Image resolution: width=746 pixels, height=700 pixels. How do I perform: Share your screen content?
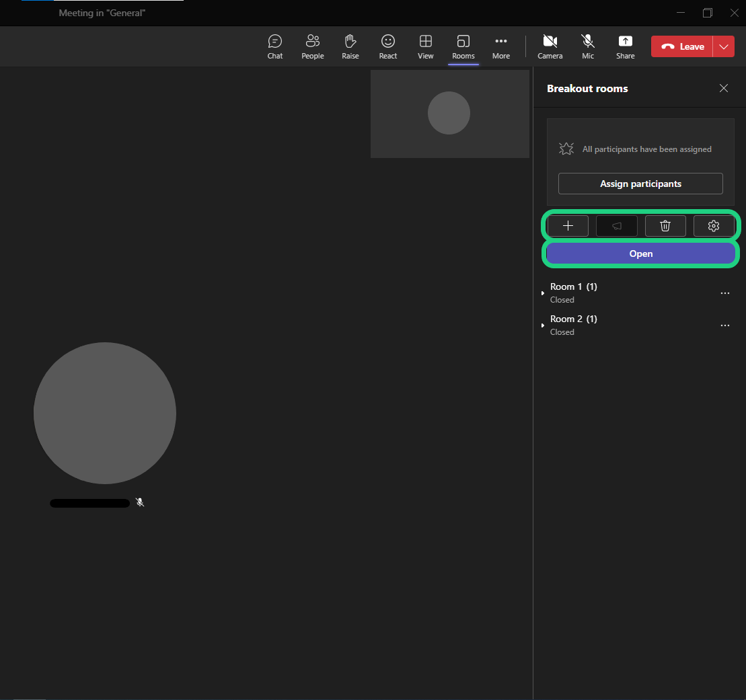click(625, 46)
